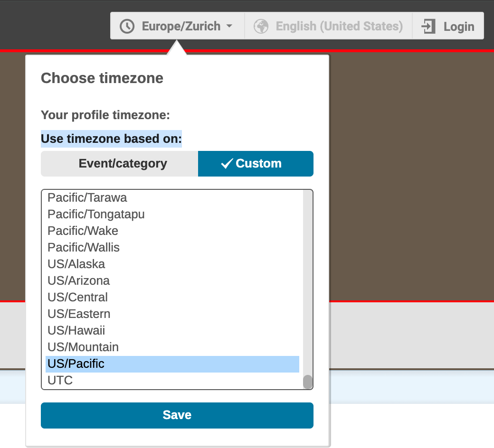Enable the Custom timezone option
This screenshot has height=448, width=494.
coord(256,164)
